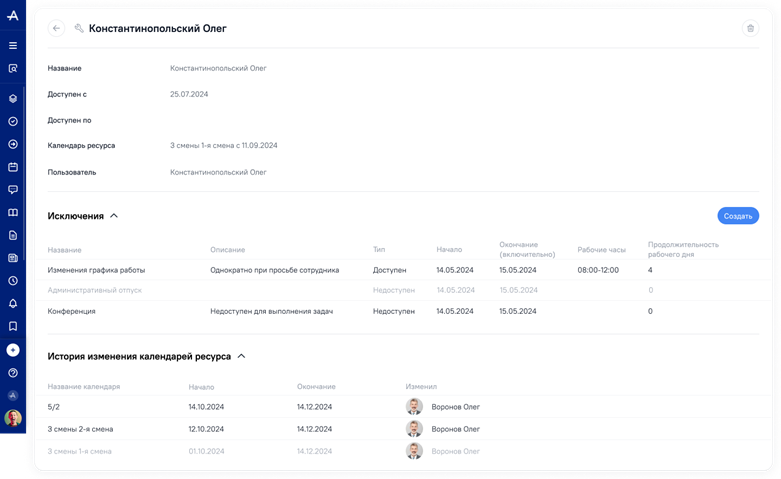The height and width of the screenshot is (479, 781).
Task: Delete resource with the trash icon
Action: [x=751, y=28]
